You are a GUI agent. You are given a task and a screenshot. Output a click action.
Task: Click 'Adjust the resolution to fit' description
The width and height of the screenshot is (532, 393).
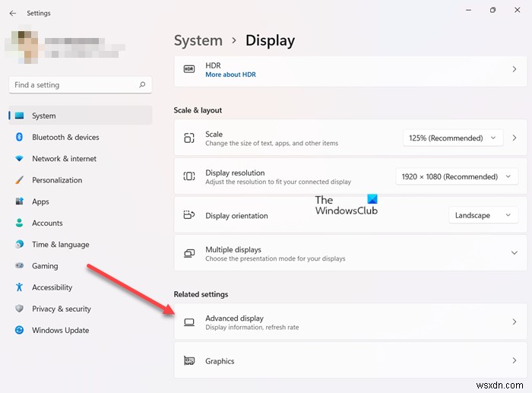(x=278, y=182)
